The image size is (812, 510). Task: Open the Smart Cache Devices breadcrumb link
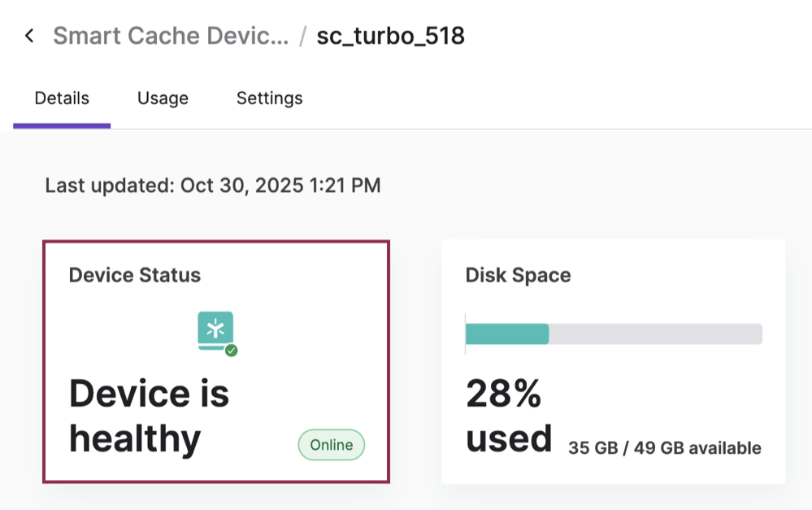tap(171, 35)
